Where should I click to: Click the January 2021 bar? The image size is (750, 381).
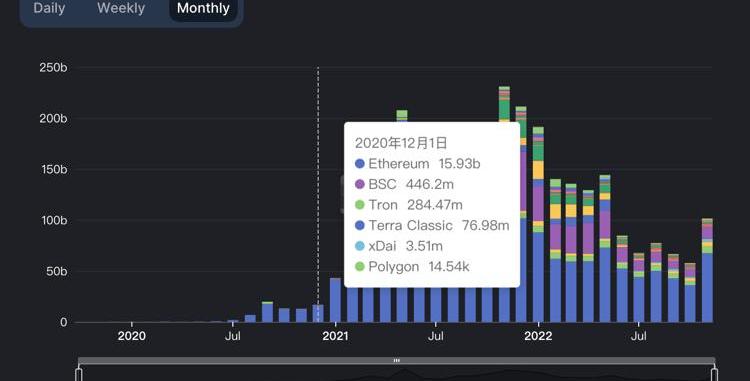point(335,300)
